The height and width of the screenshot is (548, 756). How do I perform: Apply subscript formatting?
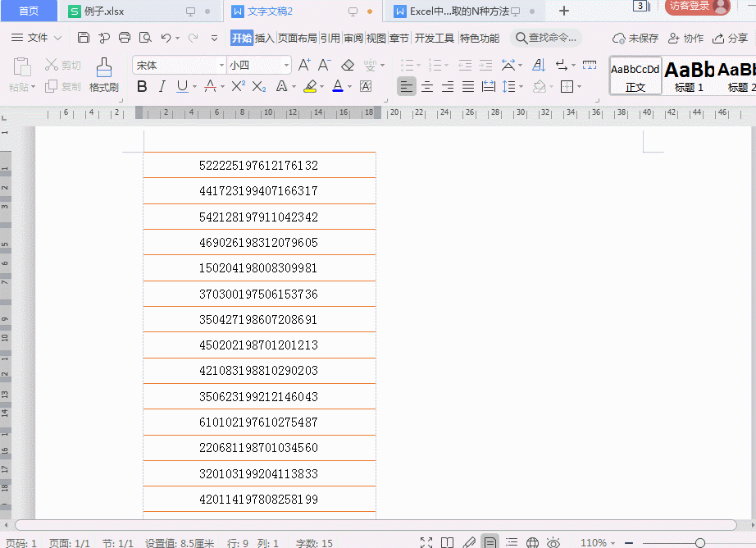coord(259,86)
